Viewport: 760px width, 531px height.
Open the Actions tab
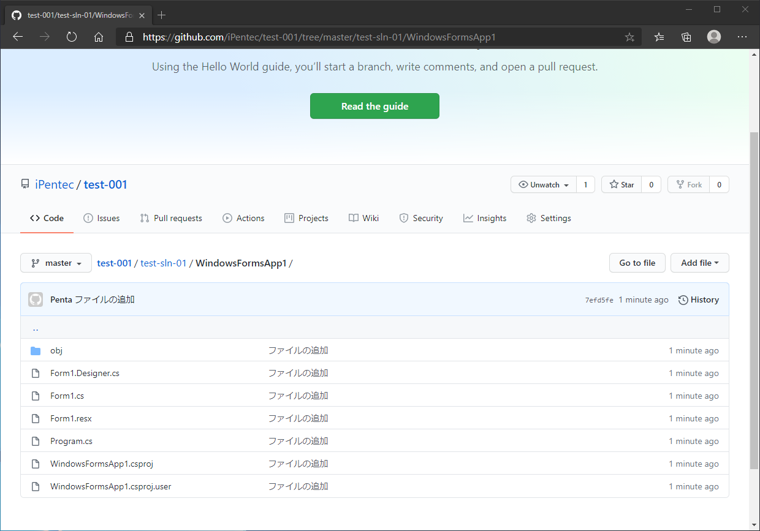point(243,218)
